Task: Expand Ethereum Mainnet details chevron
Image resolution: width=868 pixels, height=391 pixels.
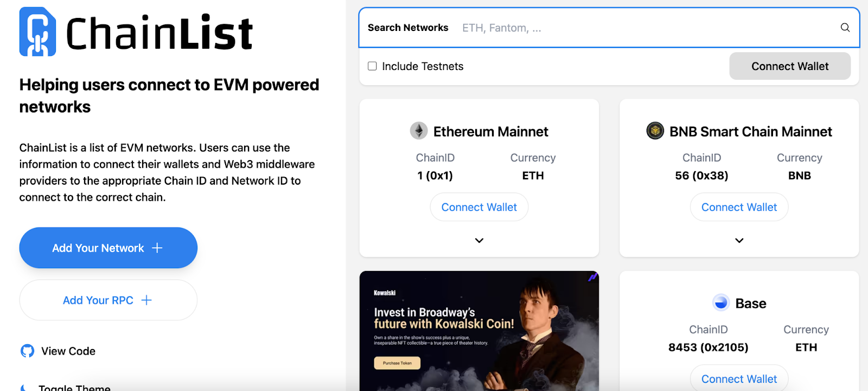Action: coord(479,241)
